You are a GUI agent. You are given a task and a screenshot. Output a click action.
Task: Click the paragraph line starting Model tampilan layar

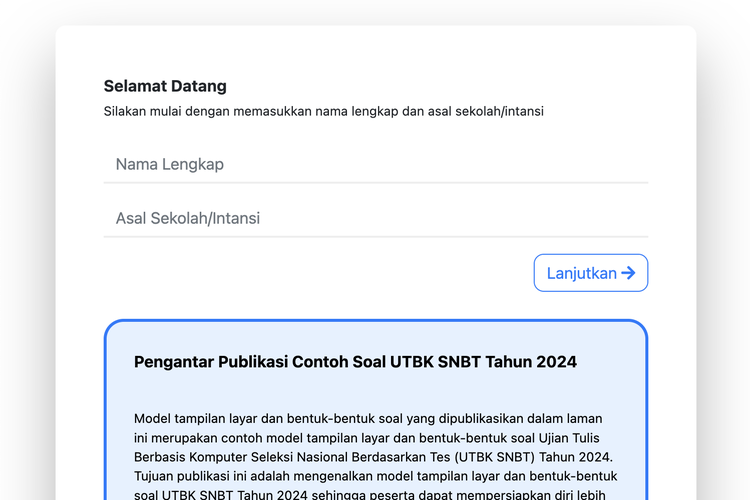pyautogui.click(x=369, y=418)
